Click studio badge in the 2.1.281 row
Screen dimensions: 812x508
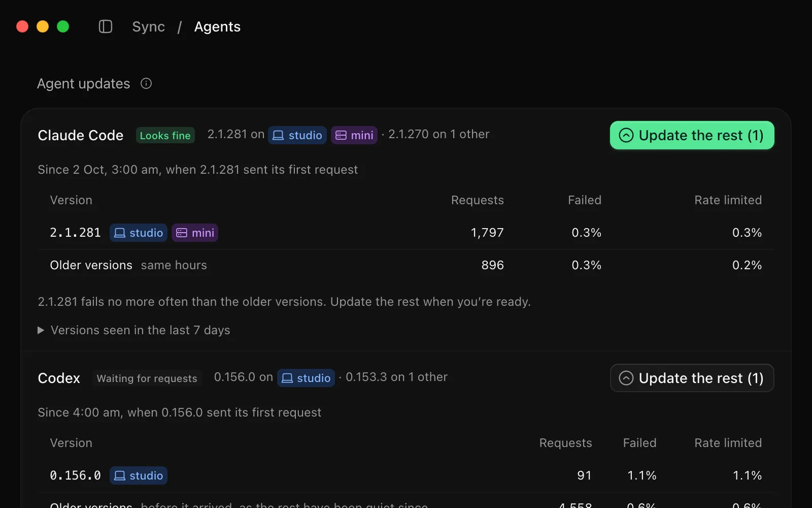139,233
